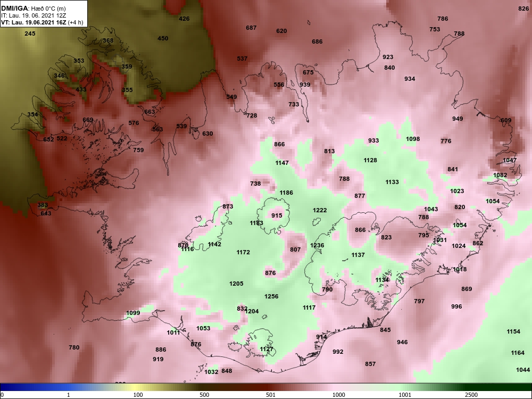
Task: Click the map value 1236
Action: tap(317, 245)
